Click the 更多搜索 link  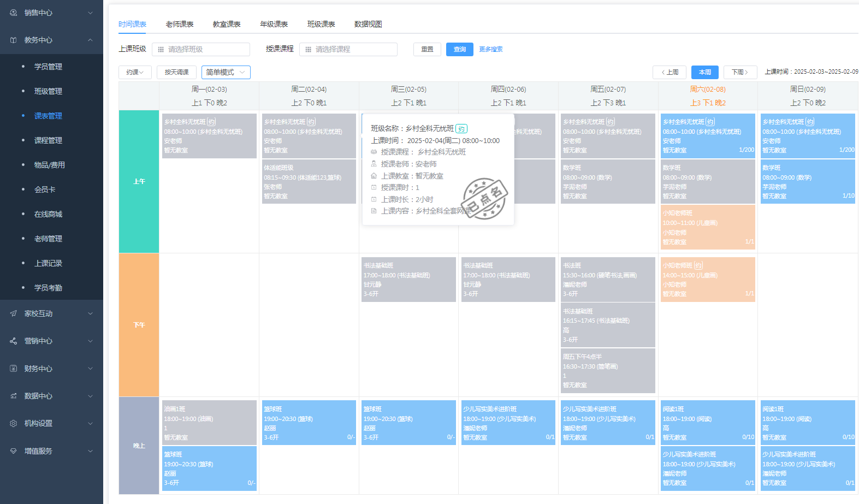pos(491,49)
